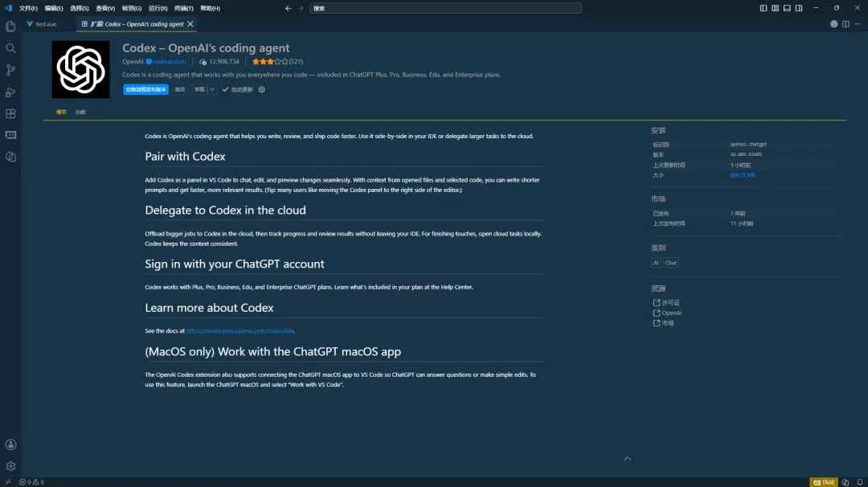
Task: Toggle the bottom panel visibility
Action: 787,8
